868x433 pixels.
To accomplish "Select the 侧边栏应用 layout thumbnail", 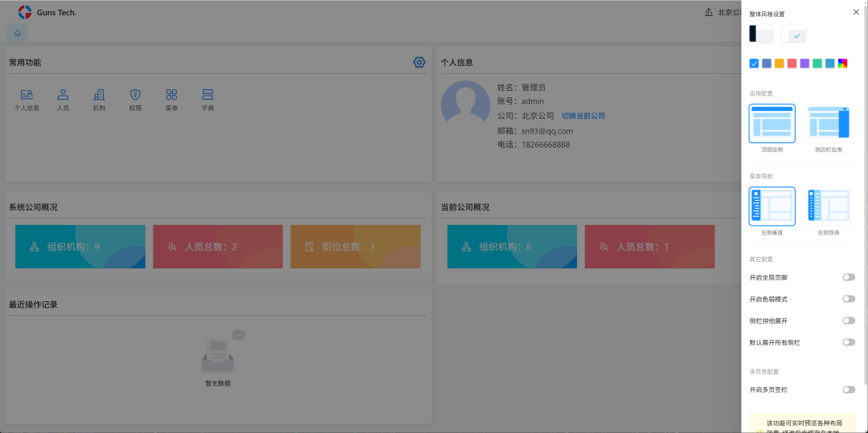I will [x=828, y=124].
